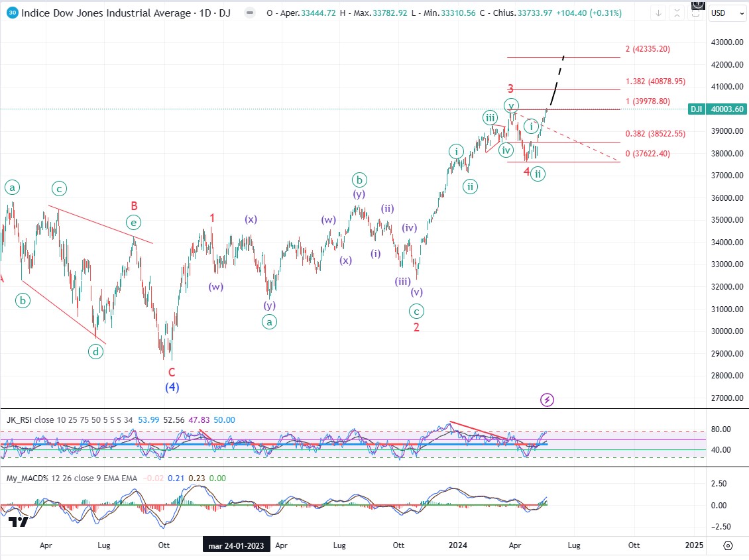Click the closing value 33733.97
This screenshot has width=749, height=560.
[535, 13]
